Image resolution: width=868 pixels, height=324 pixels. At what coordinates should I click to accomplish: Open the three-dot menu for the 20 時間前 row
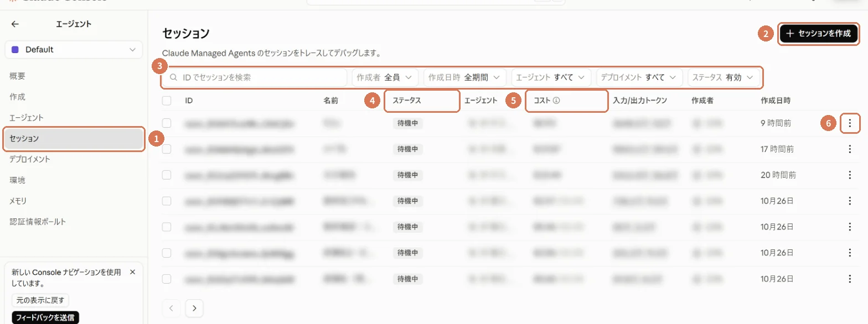(850, 175)
